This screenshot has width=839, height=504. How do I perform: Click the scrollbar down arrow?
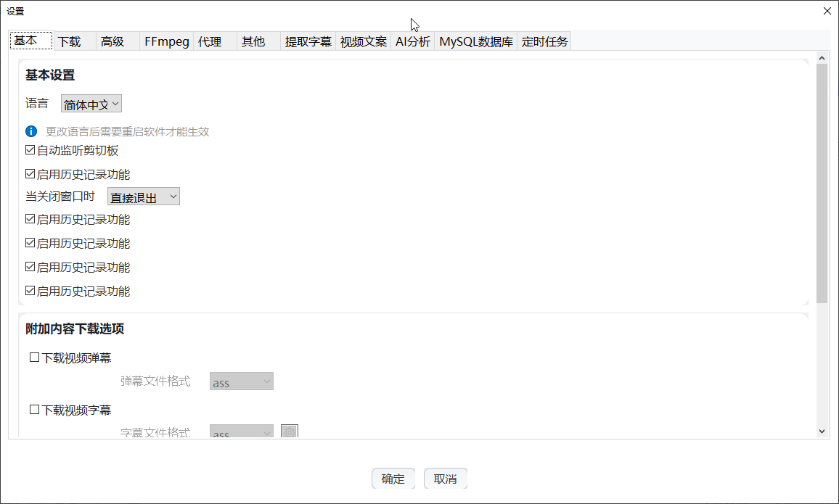[822, 430]
